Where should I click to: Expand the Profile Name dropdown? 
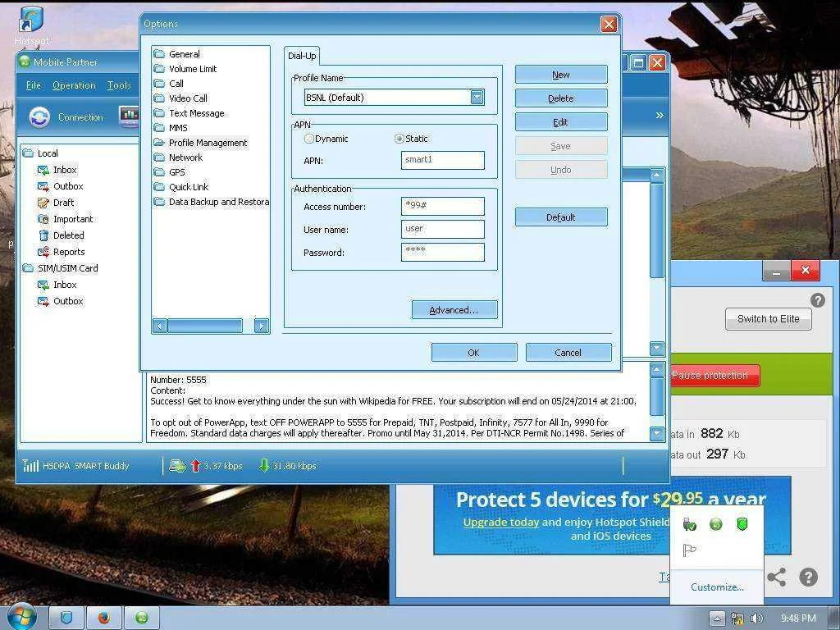(x=477, y=98)
